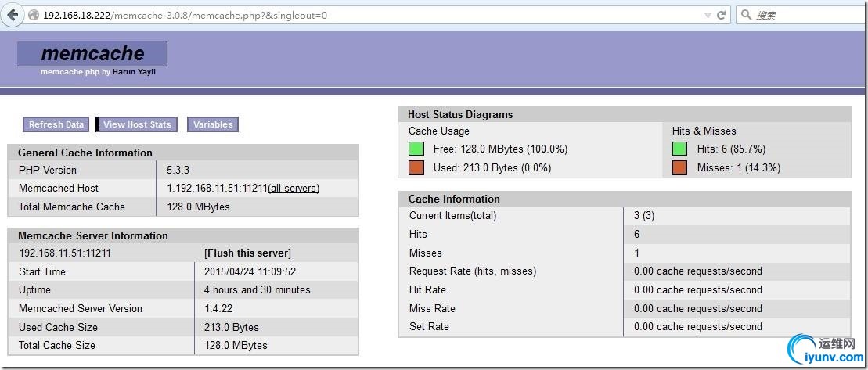
Task: Click the Current Items(total) label
Action: (x=453, y=216)
